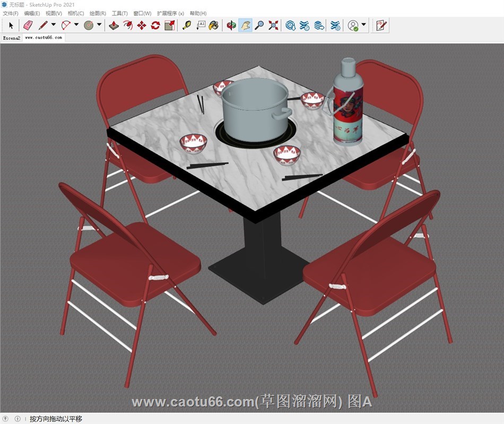The image size is (504, 424).
Task: Expand the pencil Line tool dropdown
Action: (53, 25)
